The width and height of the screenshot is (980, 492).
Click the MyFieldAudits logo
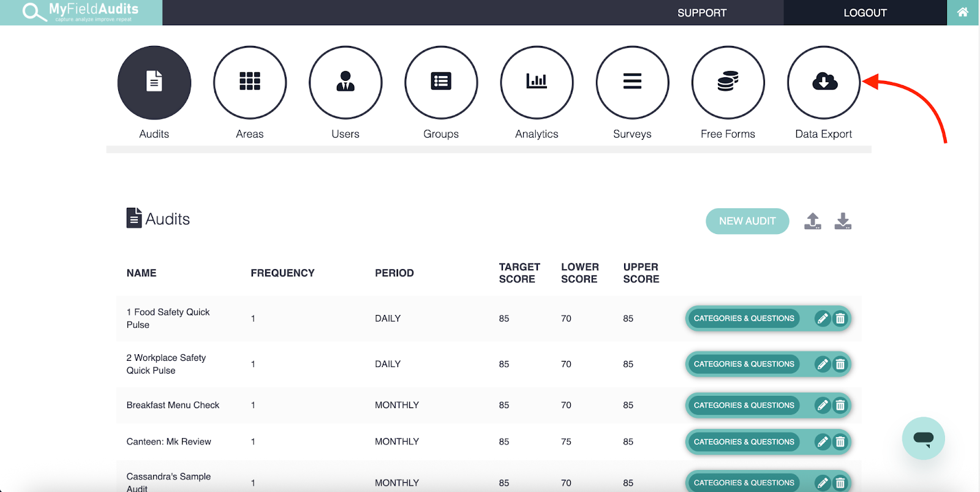[81, 12]
